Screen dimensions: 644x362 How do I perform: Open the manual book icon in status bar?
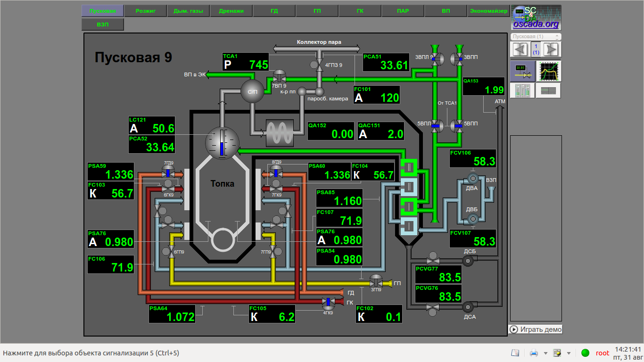(515, 353)
